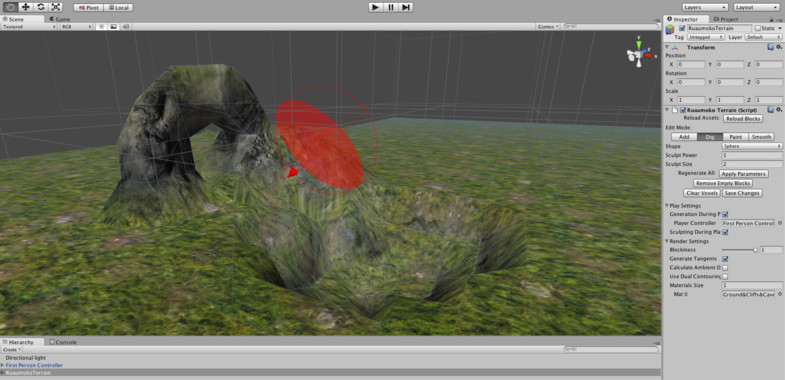Open the Shape dropdown set to Sphere
Viewport: 785px width, 380px height.
tap(752, 146)
